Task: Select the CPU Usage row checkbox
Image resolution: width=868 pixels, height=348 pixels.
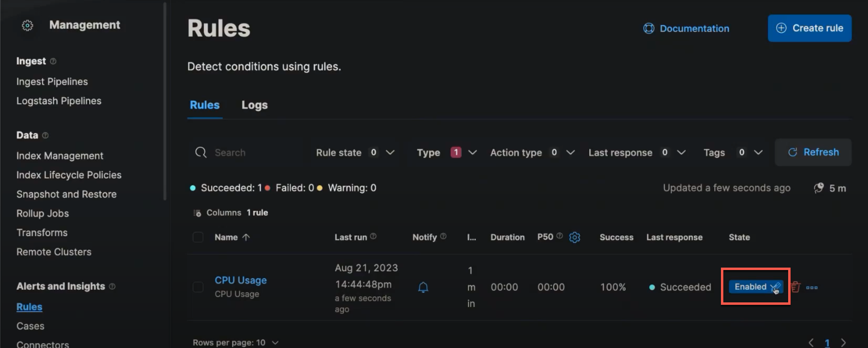Action: pos(198,287)
